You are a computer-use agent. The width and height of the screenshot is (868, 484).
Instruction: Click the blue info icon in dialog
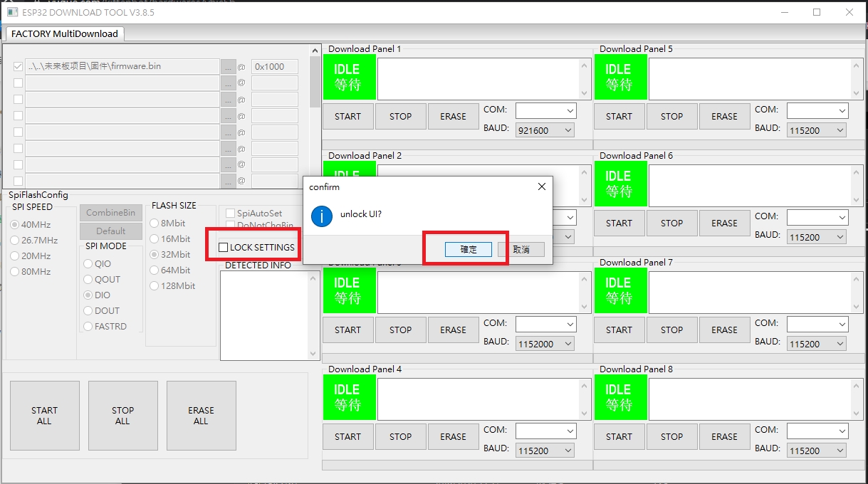(x=322, y=216)
